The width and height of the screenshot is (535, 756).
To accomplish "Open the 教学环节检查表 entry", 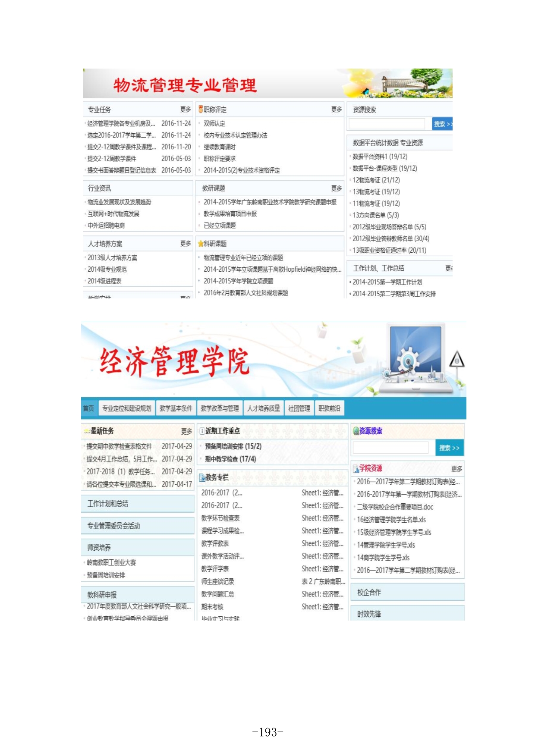I will [x=220, y=518].
